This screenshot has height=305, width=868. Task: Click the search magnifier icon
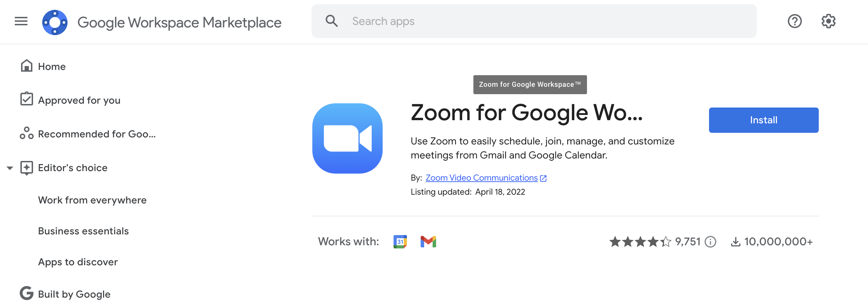point(332,21)
